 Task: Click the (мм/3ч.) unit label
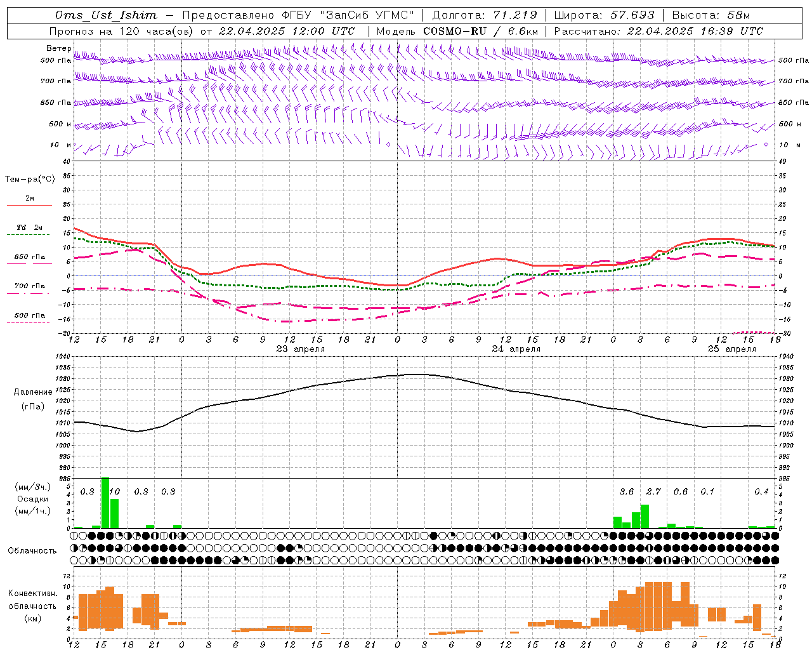click(x=32, y=487)
